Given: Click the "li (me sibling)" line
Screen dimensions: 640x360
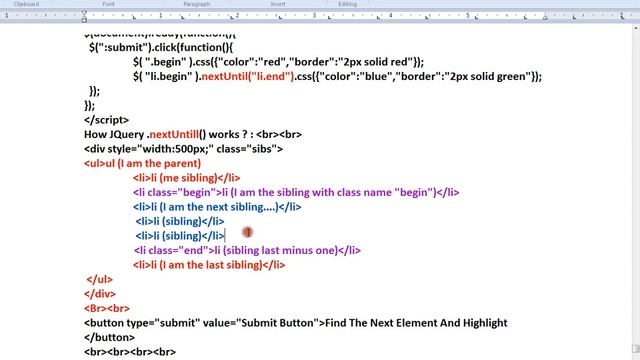Looking at the screenshot, I should 187,178.
